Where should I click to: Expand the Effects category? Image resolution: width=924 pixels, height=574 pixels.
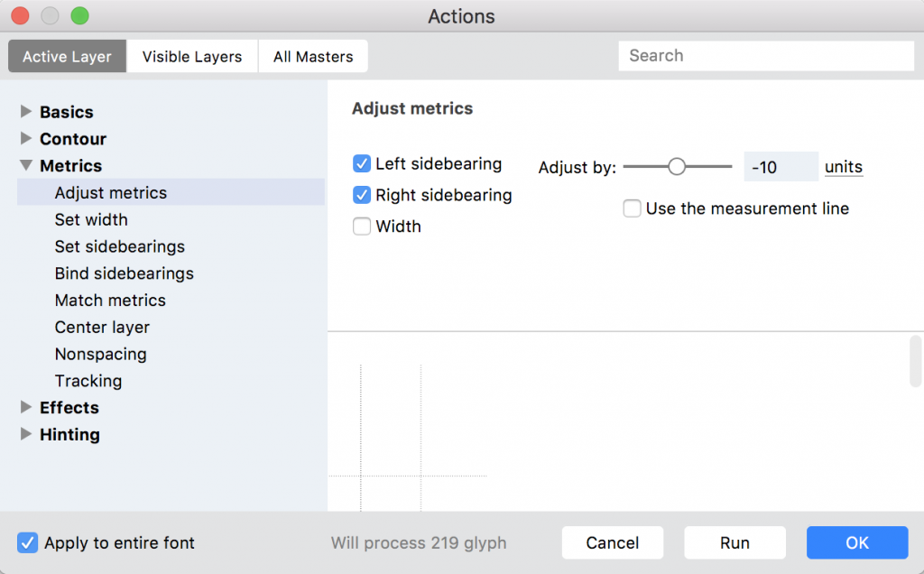pos(26,408)
